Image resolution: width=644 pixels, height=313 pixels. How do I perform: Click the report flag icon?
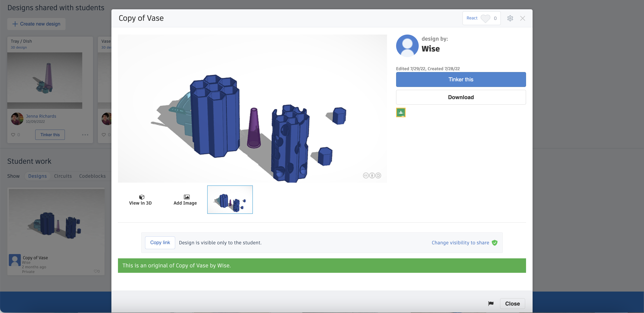tap(491, 303)
